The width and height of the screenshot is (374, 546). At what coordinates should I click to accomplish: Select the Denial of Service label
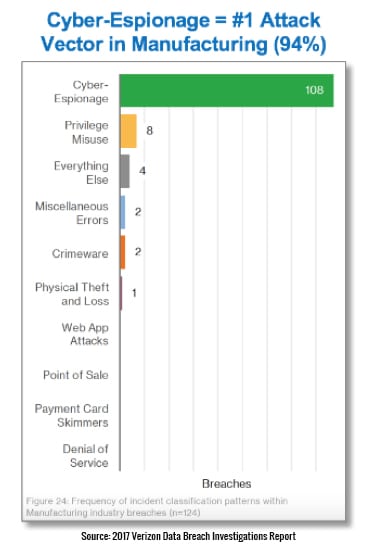pyautogui.click(x=85, y=456)
